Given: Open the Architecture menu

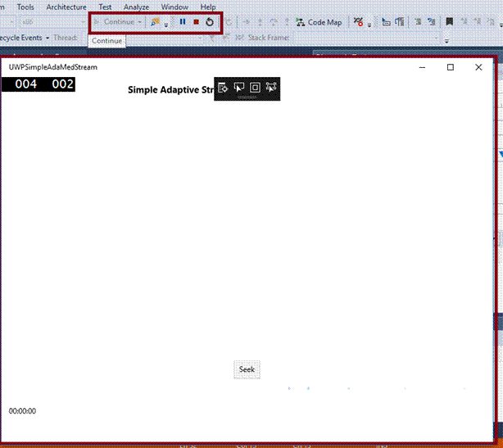Looking at the screenshot, I should [x=66, y=7].
